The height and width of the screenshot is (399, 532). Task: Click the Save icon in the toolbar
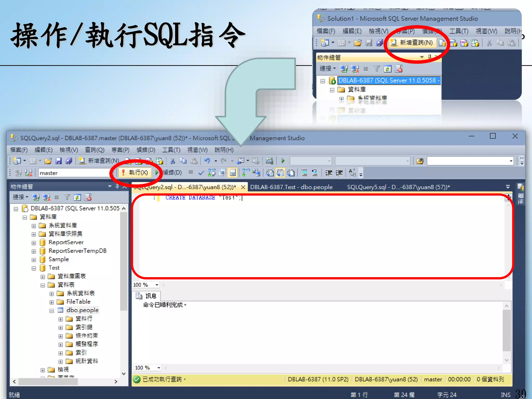[x=59, y=161]
